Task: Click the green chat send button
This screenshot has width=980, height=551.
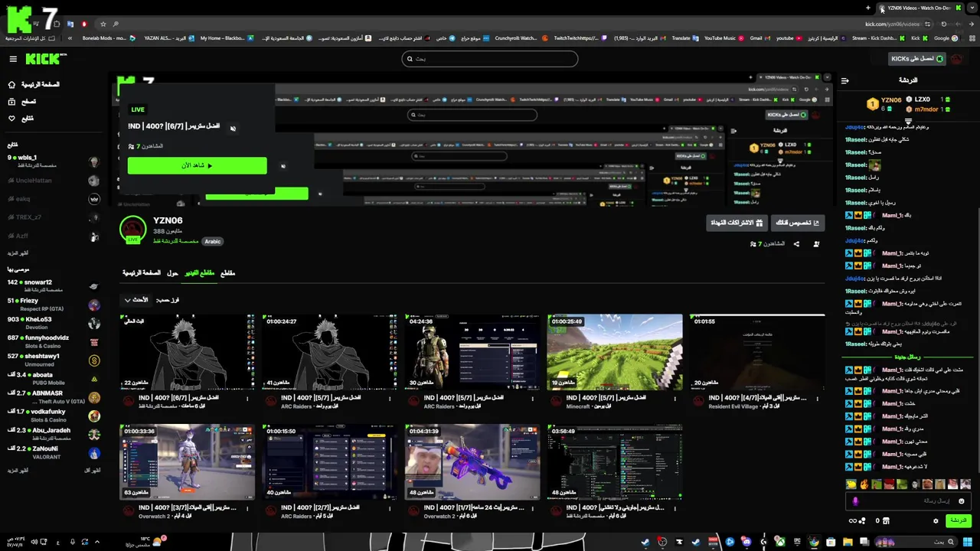Action: 958,521
